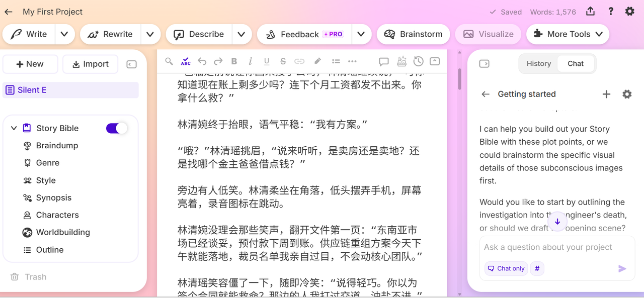Image resolution: width=644 pixels, height=298 pixels.
Task: Click the Feedback PRO button
Action: click(304, 34)
